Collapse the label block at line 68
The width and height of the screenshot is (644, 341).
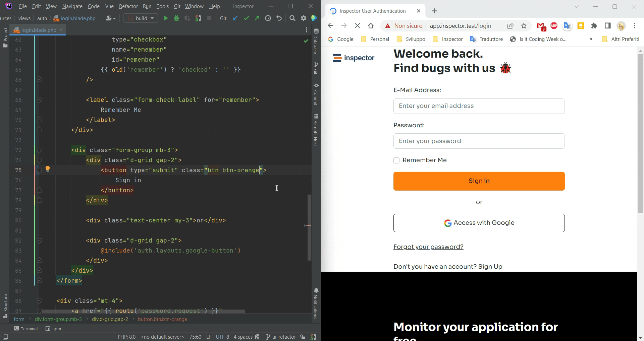click(39, 100)
